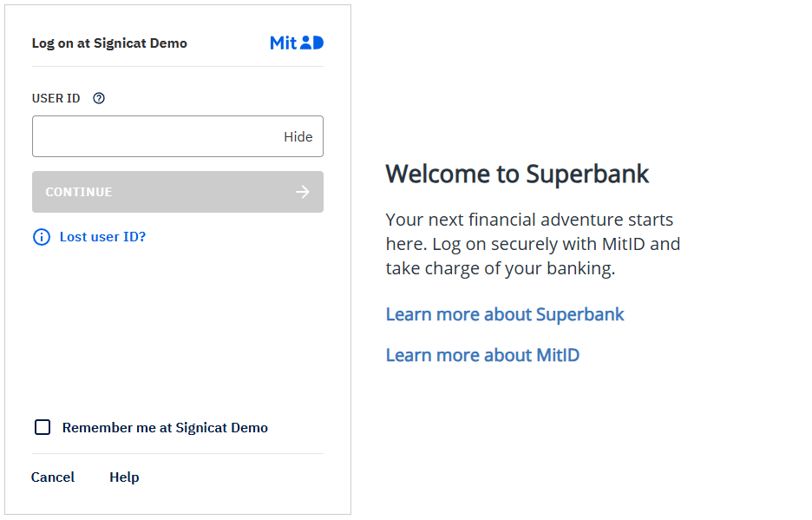The width and height of the screenshot is (812, 520).
Task: Click the CONTINUE button label
Action: pos(79,192)
